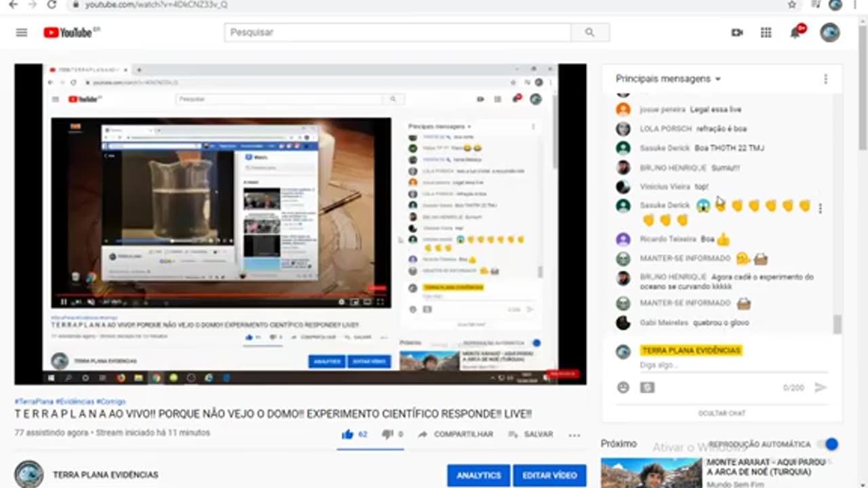
Task: Bookmark page with browser star icon
Action: 792,4
